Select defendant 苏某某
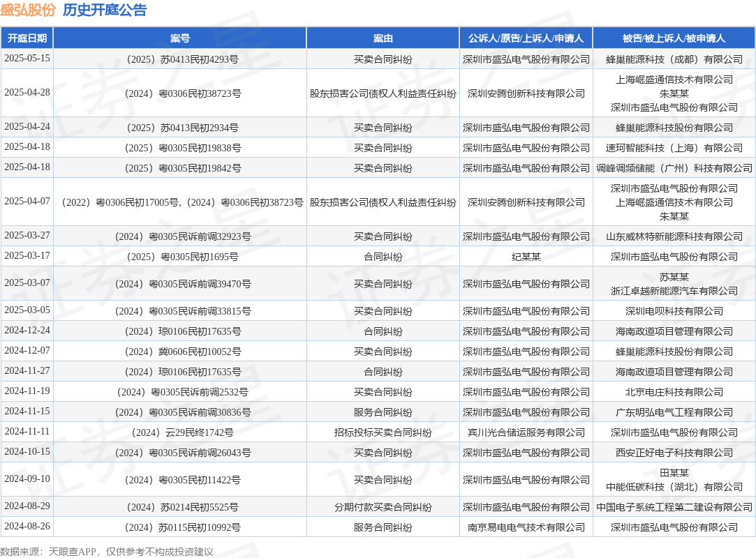Screen dimensions: 756x558 tap(674, 277)
